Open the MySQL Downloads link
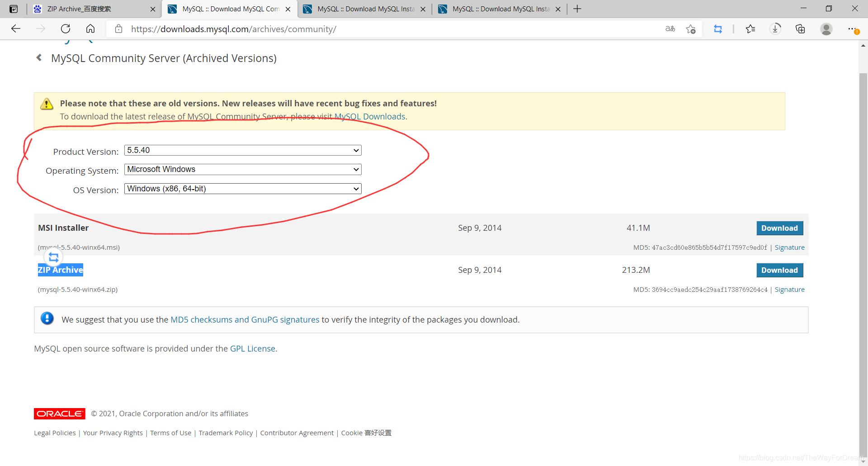The height and width of the screenshot is (466, 868). tap(370, 116)
